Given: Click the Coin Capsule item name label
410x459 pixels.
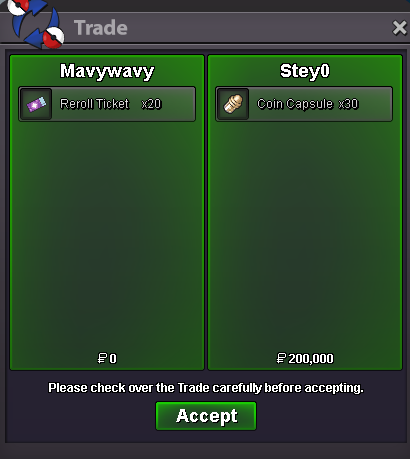Looking at the screenshot, I should [x=295, y=104].
